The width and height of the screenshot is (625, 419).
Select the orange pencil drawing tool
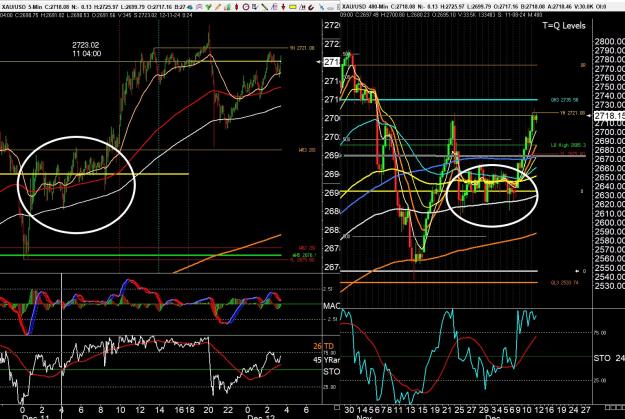pyautogui.click(x=218, y=7)
